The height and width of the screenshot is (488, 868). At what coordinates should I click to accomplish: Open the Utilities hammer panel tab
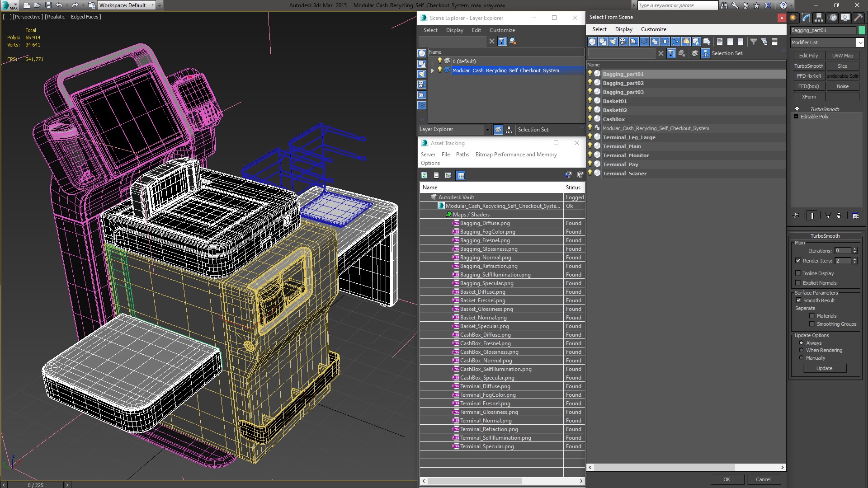pyautogui.click(x=858, y=18)
